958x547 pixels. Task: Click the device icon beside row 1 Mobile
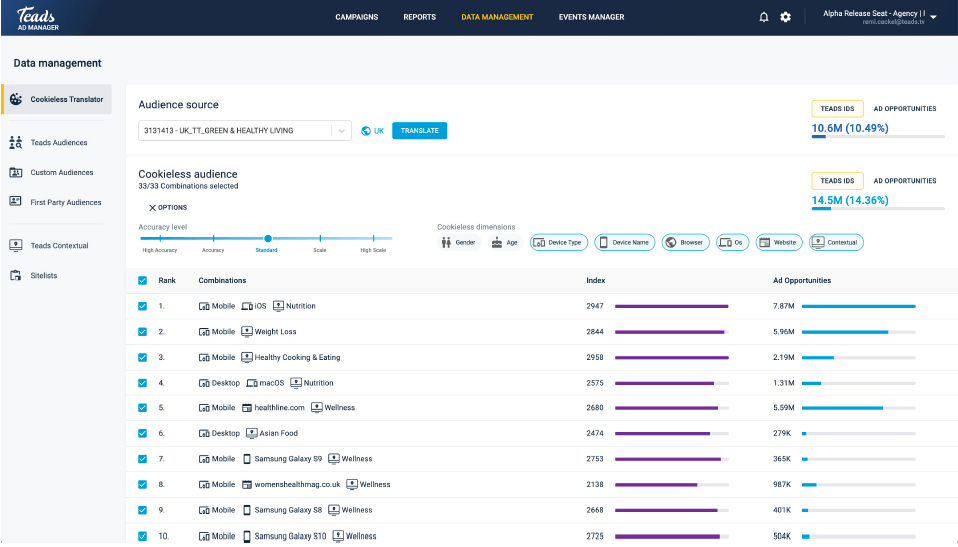204,306
